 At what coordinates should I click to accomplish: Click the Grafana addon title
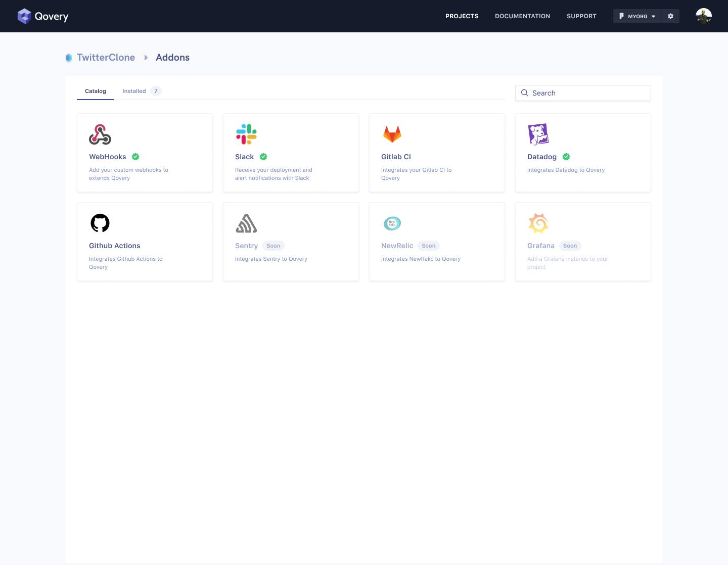[541, 246]
